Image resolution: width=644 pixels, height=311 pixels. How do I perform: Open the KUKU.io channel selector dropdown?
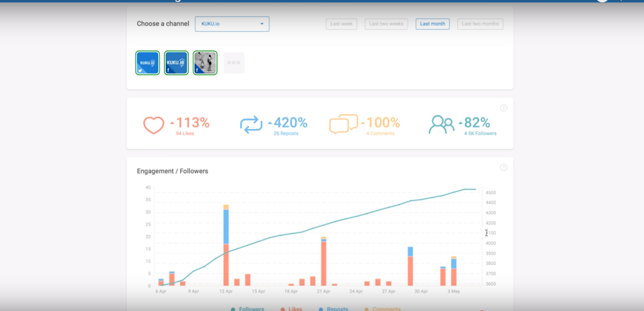(232, 24)
